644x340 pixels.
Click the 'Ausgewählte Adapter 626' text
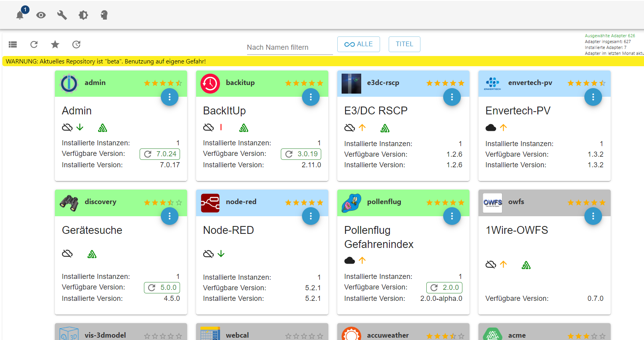610,36
